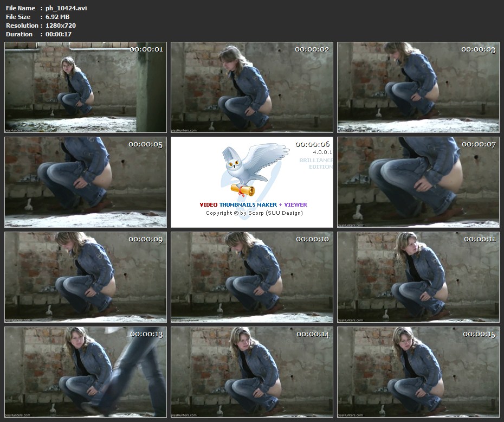Click the 00:00:15 timestamp label
This screenshot has width=504, height=422.
(x=479, y=334)
